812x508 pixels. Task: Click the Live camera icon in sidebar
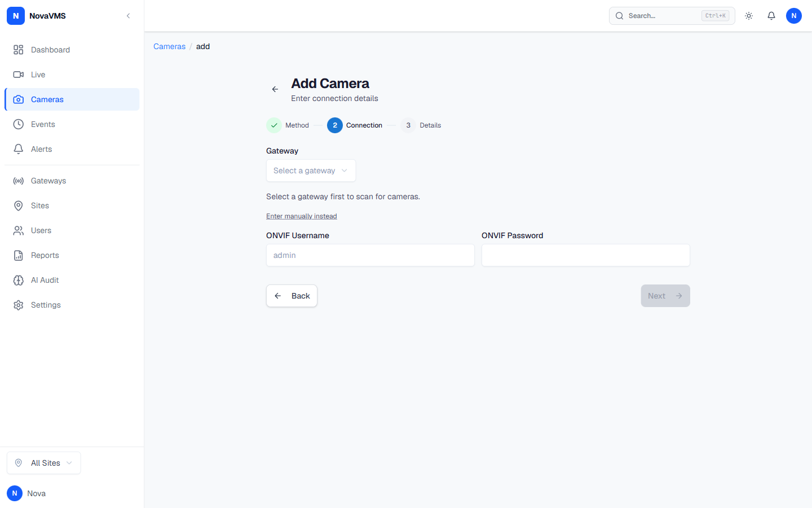click(x=19, y=75)
